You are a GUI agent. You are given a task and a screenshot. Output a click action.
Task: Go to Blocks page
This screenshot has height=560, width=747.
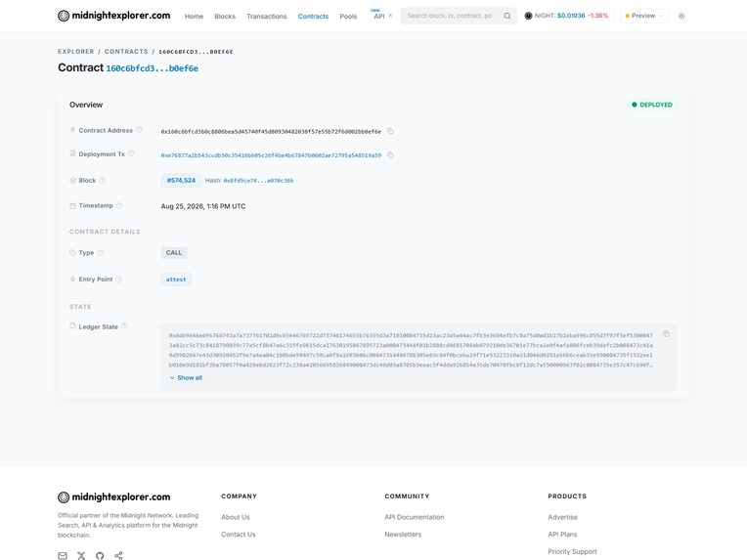point(225,17)
